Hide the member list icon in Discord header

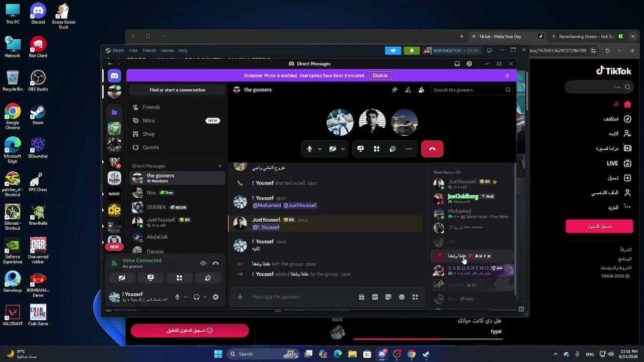click(x=421, y=90)
